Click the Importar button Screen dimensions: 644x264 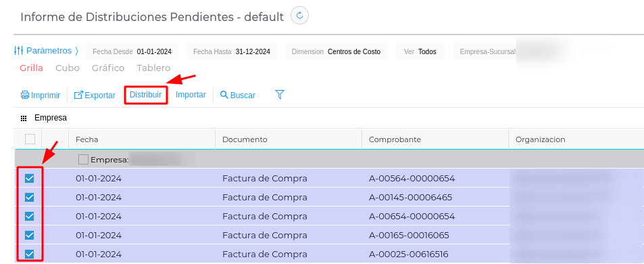191,95
